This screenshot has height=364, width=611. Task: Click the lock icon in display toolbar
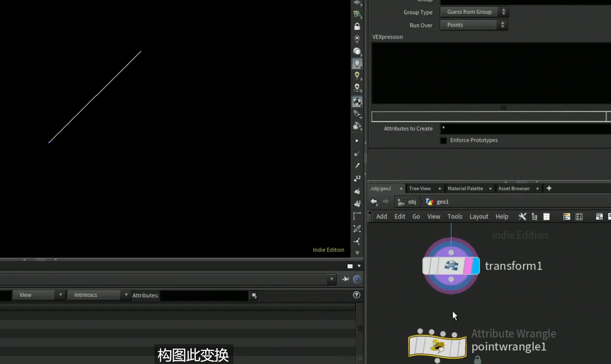coord(357,26)
